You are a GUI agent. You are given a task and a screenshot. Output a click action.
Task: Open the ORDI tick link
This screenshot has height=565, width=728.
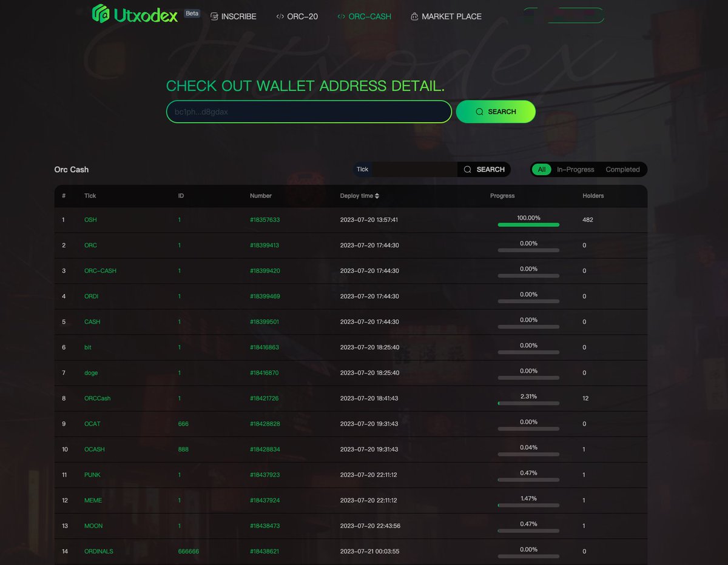point(91,296)
